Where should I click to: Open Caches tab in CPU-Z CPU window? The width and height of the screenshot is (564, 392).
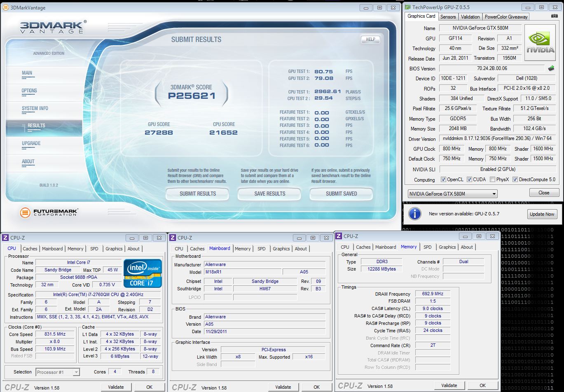click(30, 249)
